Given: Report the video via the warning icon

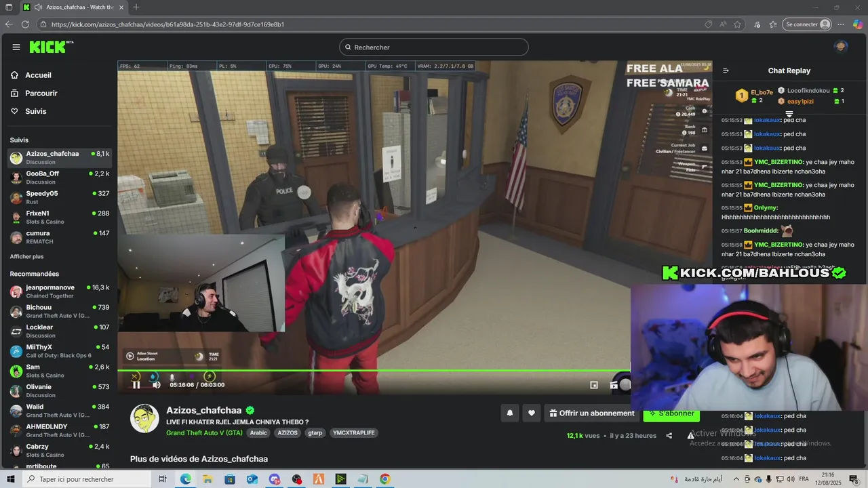Looking at the screenshot, I should coord(690,436).
